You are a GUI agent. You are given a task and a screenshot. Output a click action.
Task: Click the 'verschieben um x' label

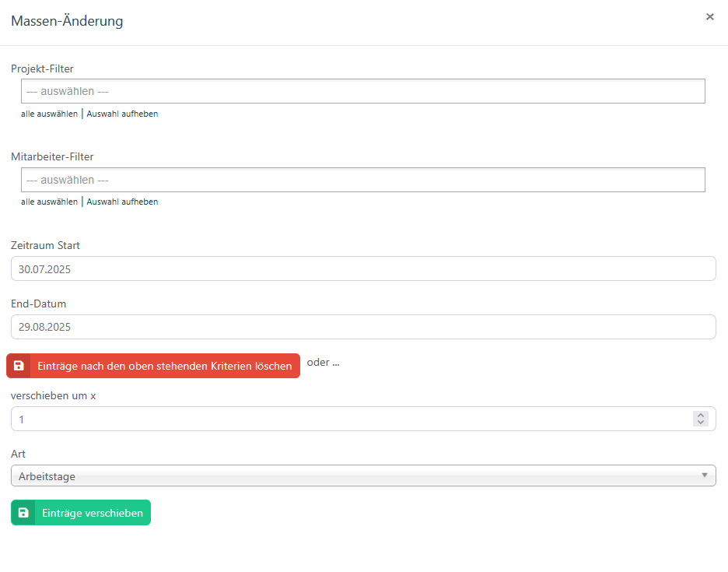coord(54,395)
